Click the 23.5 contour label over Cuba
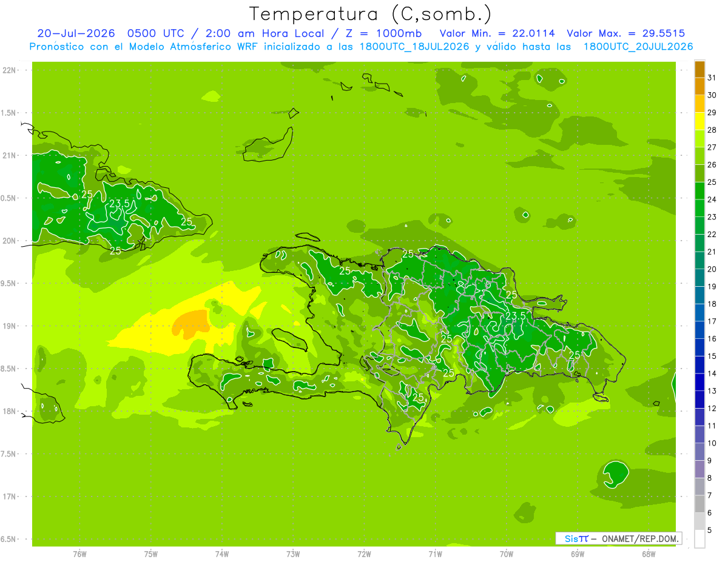This screenshot has width=728, height=562. click(119, 203)
